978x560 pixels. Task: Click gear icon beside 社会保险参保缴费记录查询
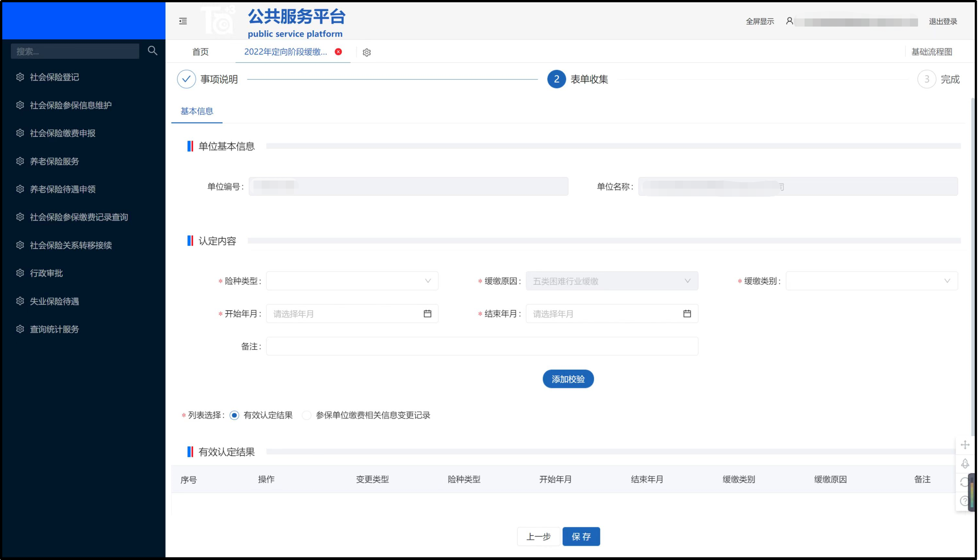20,217
